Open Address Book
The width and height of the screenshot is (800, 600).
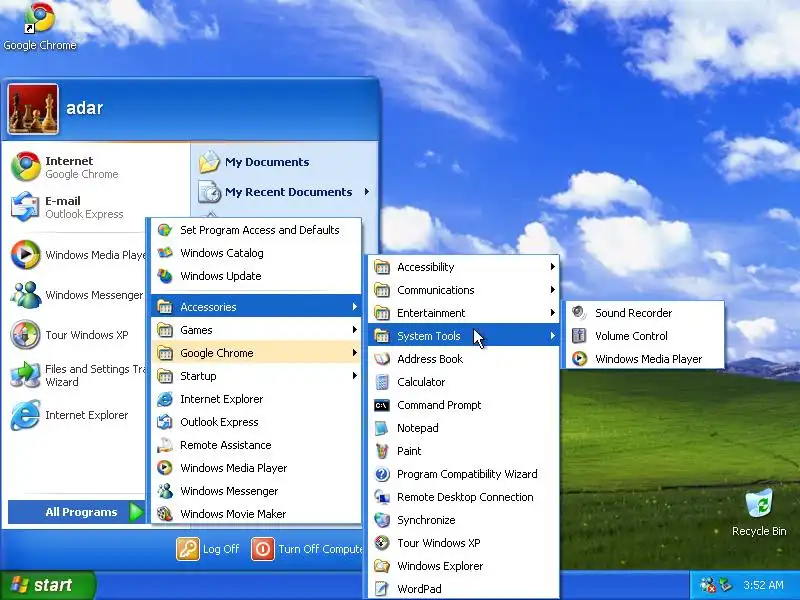click(x=464, y=359)
